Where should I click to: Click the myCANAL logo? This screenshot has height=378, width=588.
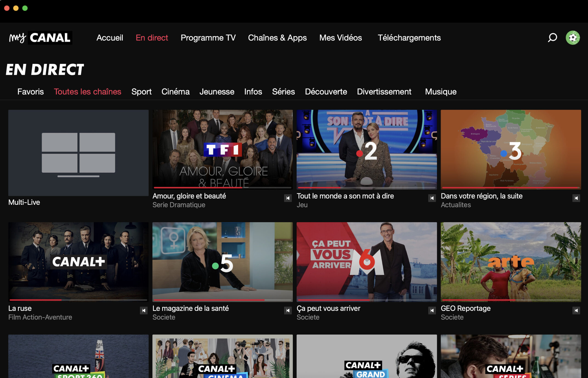(40, 38)
